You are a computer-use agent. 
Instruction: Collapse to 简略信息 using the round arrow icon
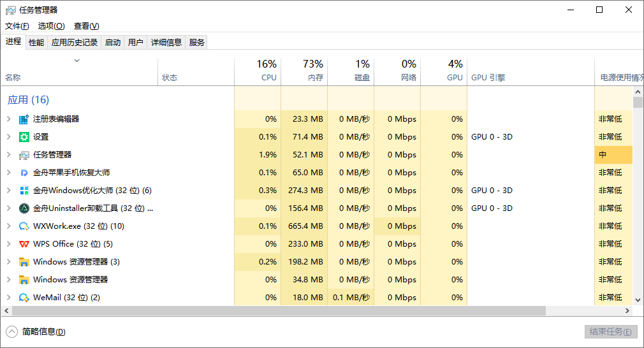12,331
